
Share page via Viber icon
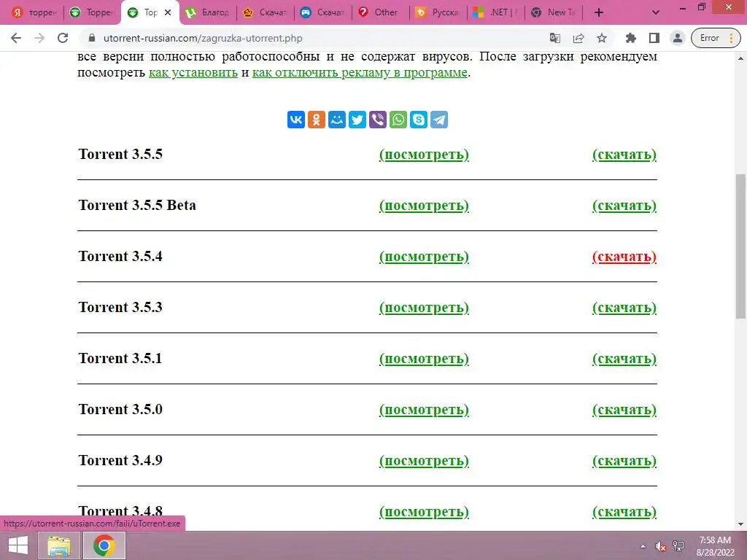[378, 120]
